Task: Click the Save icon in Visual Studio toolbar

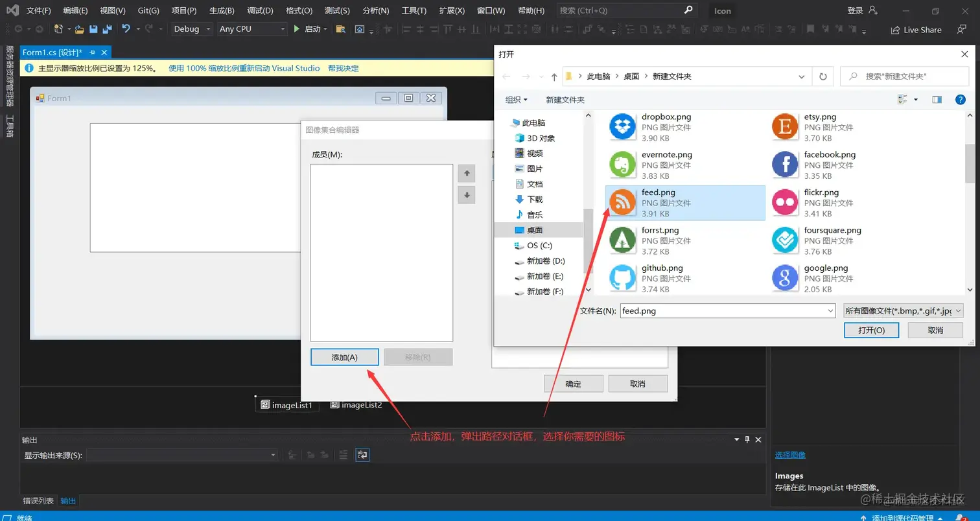Action: [93, 29]
